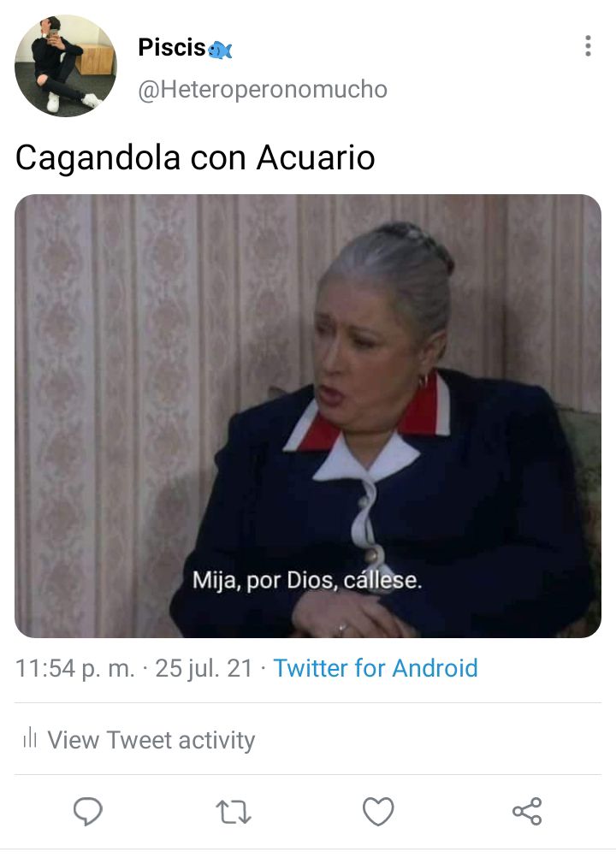This screenshot has width=616, height=858.
Task: Click the fish emoji beside Piscis
Action: pos(220,50)
